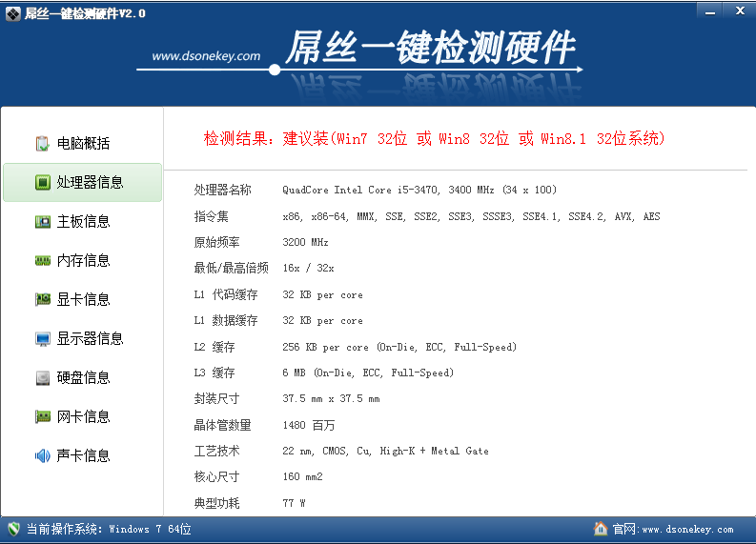Viewport: 756px width, 544px height.
Task: Click the 内存信息 memory stick icon
Action: [x=43, y=261]
